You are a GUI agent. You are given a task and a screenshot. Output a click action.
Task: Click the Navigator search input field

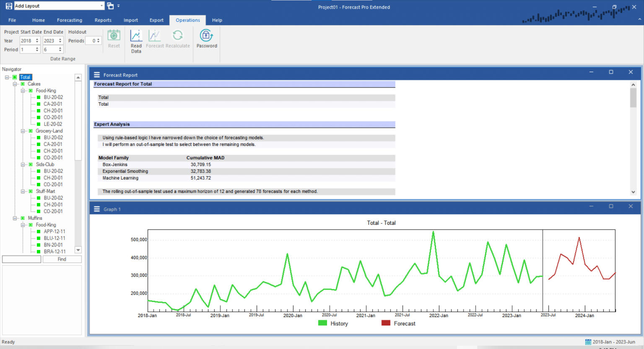(x=22, y=259)
